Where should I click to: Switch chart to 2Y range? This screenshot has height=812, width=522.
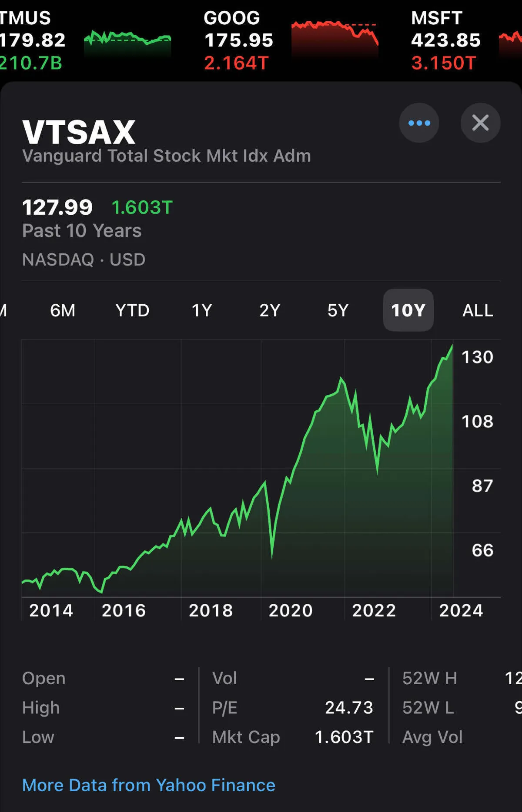click(x=270, y=310)
